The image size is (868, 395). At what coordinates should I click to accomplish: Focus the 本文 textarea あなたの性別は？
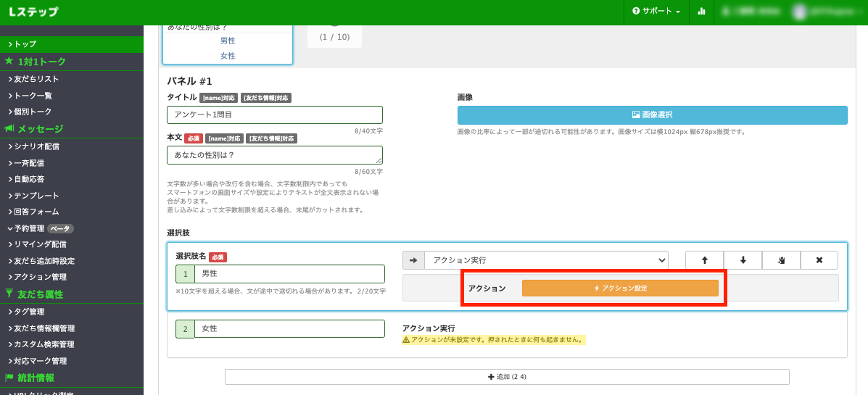pyautogui.click(x=275, y=155)
